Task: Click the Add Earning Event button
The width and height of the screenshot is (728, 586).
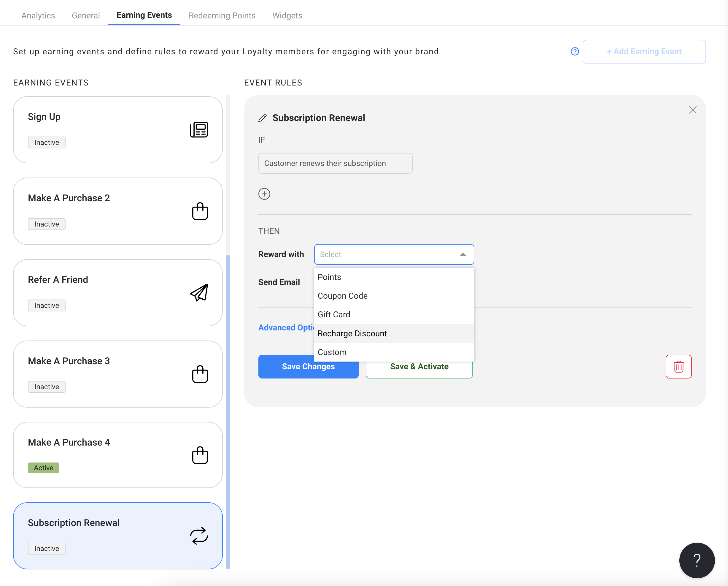Action: coord(644,51)
